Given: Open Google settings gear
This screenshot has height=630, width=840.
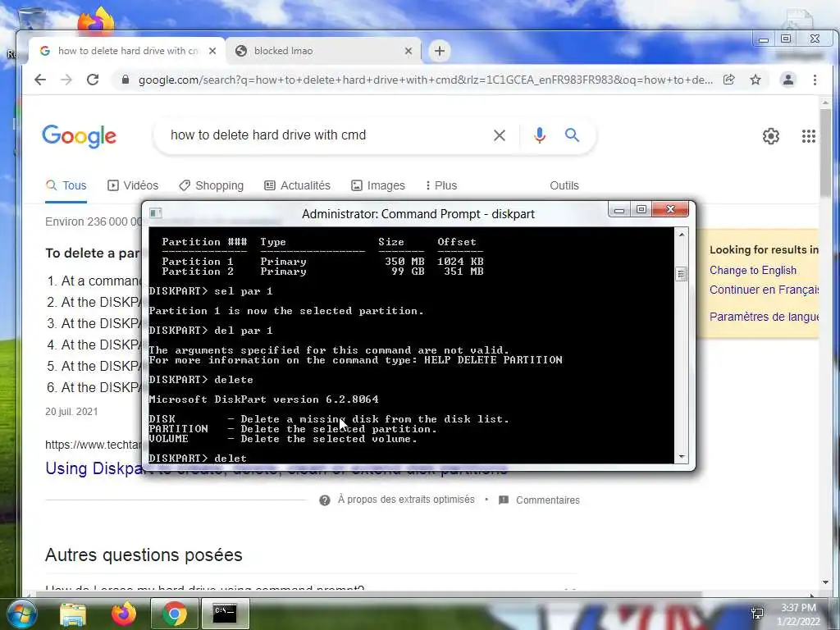Looking at the screenshot, I should [x=771, y=136].
